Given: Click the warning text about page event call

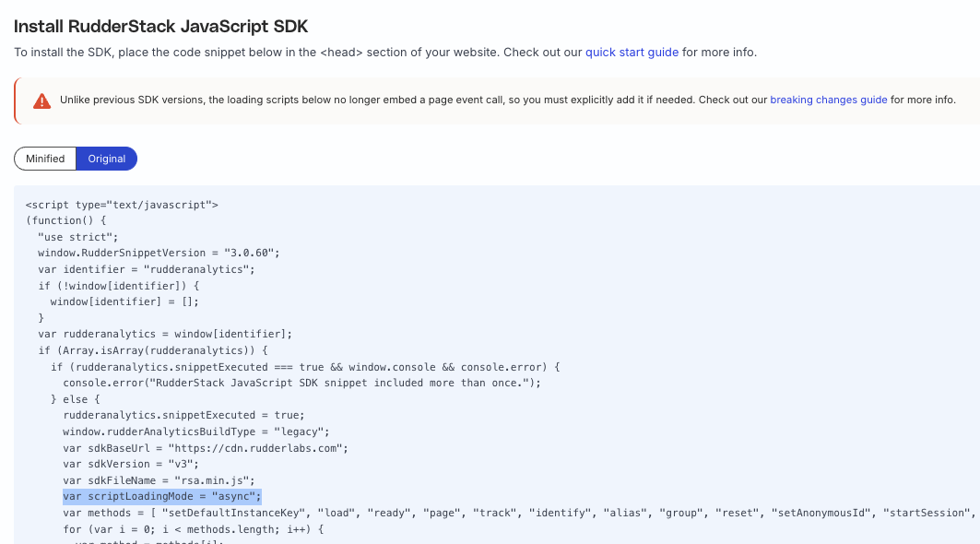Looking at the screenshot, I should pos(507,101).
